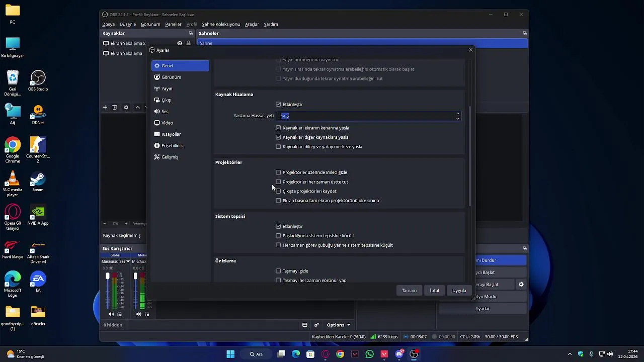Close the Ayarlar dialog
Image resolution: width=644 pixels, height=362 pixels.
tap(470, 50)
